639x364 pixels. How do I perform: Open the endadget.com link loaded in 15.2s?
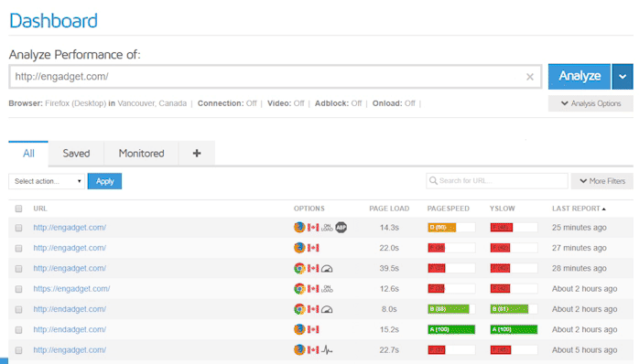pyautogui.click(x=70, y=329)
